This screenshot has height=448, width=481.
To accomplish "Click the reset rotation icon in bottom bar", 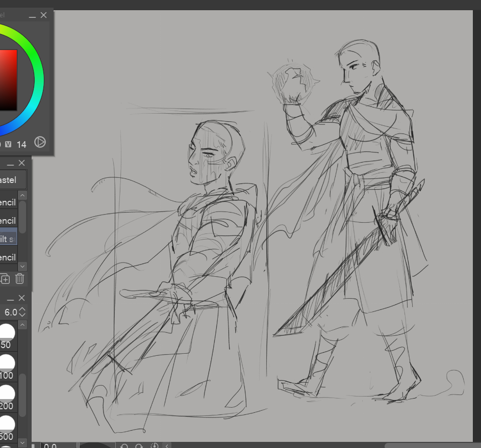I will pyautogui.click(x=154, y=446).
